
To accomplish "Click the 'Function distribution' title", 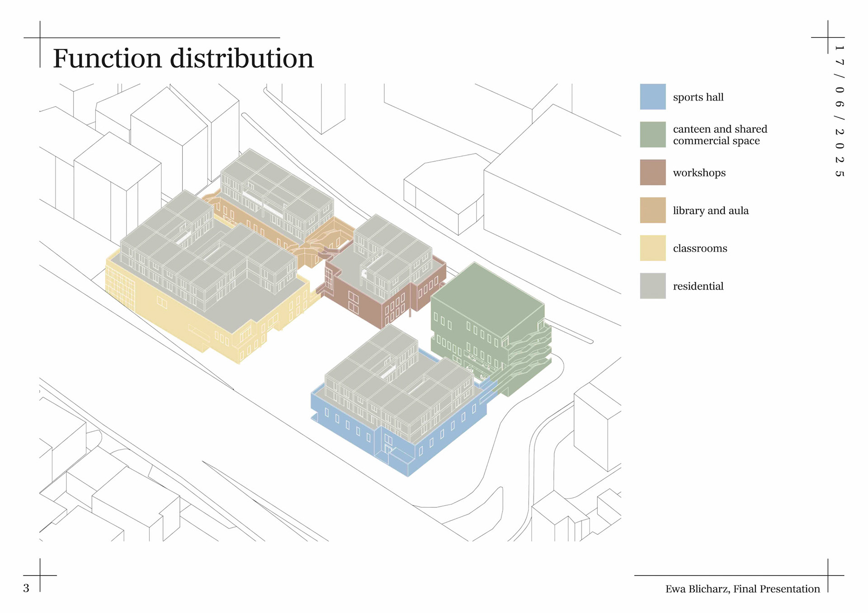I will [x=183, y=59].
